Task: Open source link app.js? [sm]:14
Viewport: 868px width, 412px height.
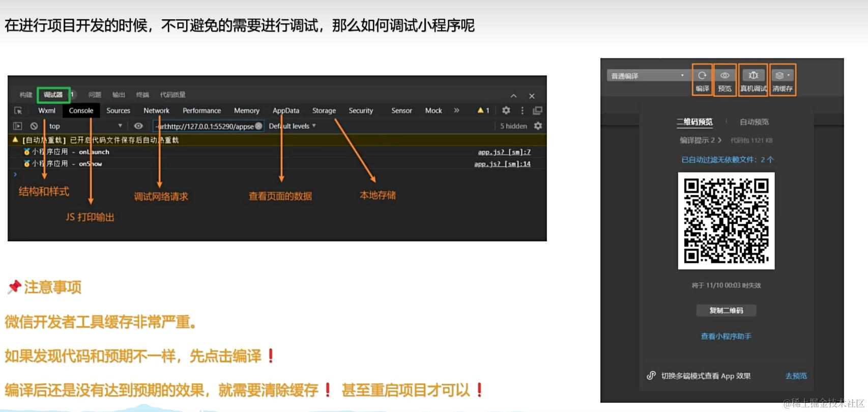Action: [x=502, y=163]
